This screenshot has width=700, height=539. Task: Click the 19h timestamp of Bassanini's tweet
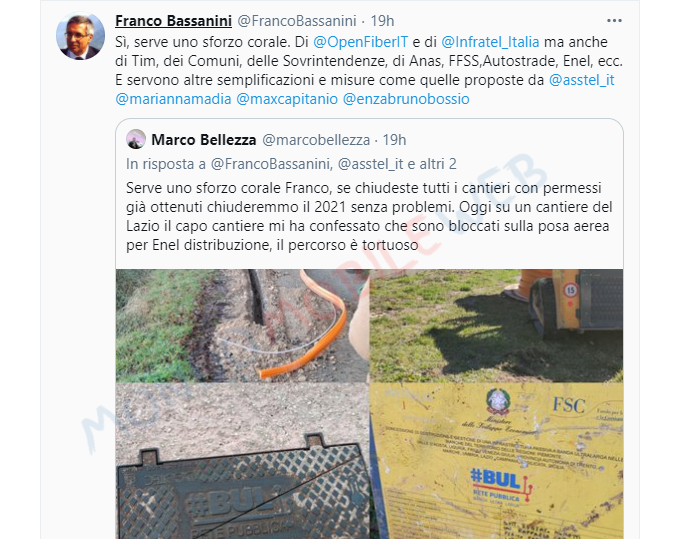[382, 21]
